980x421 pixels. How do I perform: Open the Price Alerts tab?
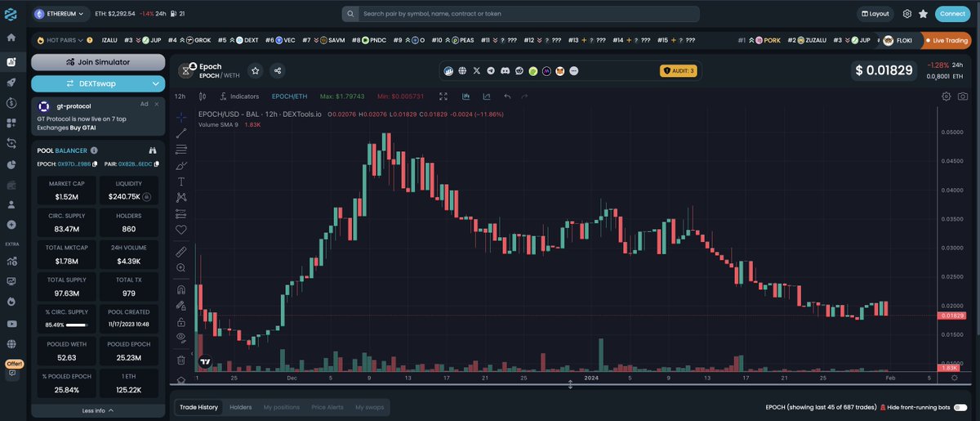pyautogui.click(x=327, y=407)
